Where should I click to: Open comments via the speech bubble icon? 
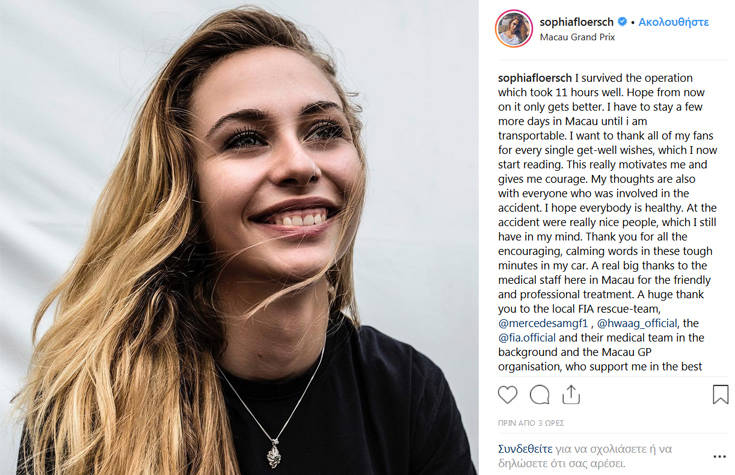540,394
